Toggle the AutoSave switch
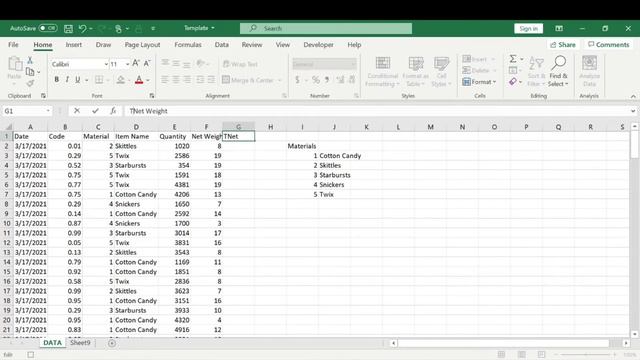Viewport: 640px width, 360px height. click(x=48, y=28)
